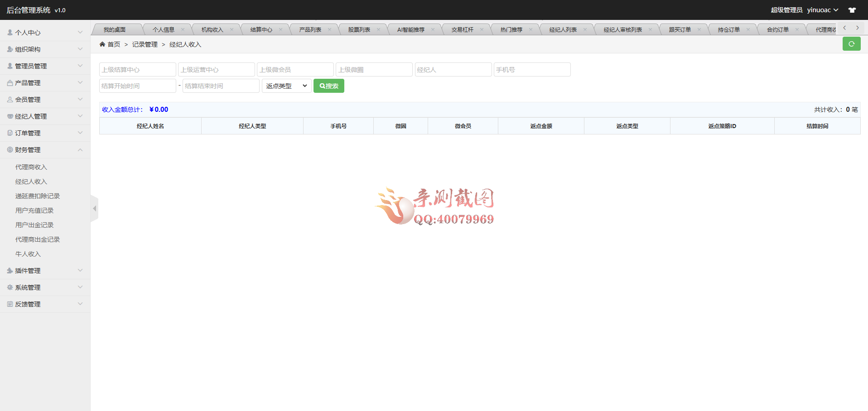
Task: Click the home icon in breadcrumb
Action: pos(102,44)
